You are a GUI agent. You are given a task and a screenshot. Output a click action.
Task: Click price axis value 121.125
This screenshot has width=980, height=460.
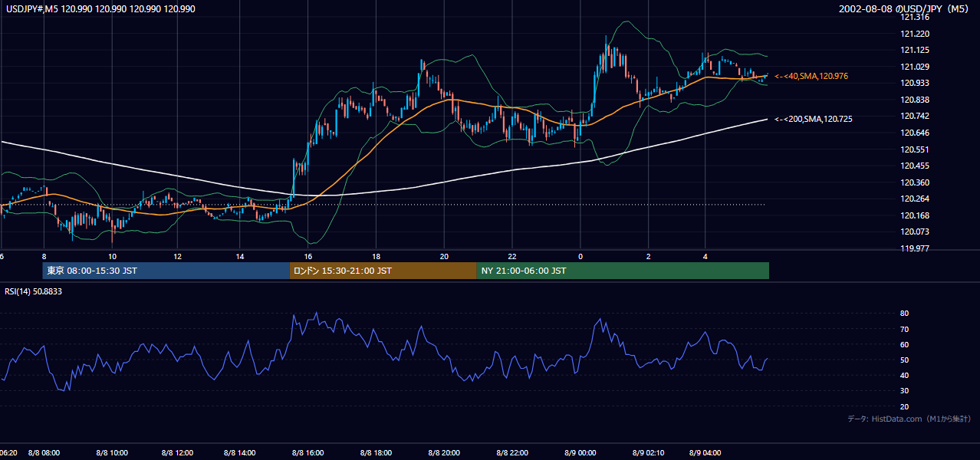(915, 51)
